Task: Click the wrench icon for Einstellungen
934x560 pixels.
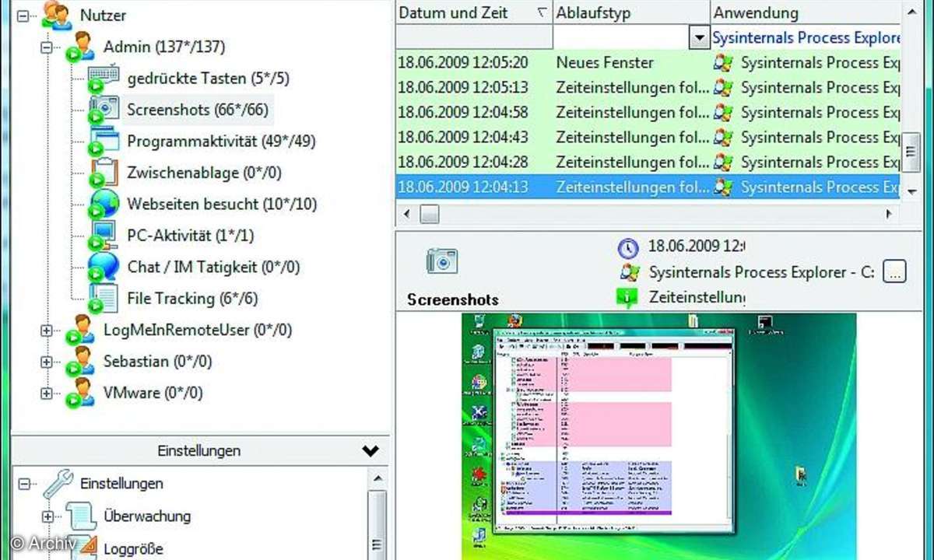Action: pyautogui.click(x=58, y=483)
